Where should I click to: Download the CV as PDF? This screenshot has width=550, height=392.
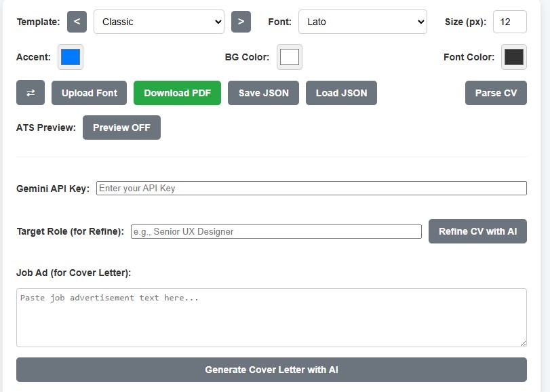[177, 93]
